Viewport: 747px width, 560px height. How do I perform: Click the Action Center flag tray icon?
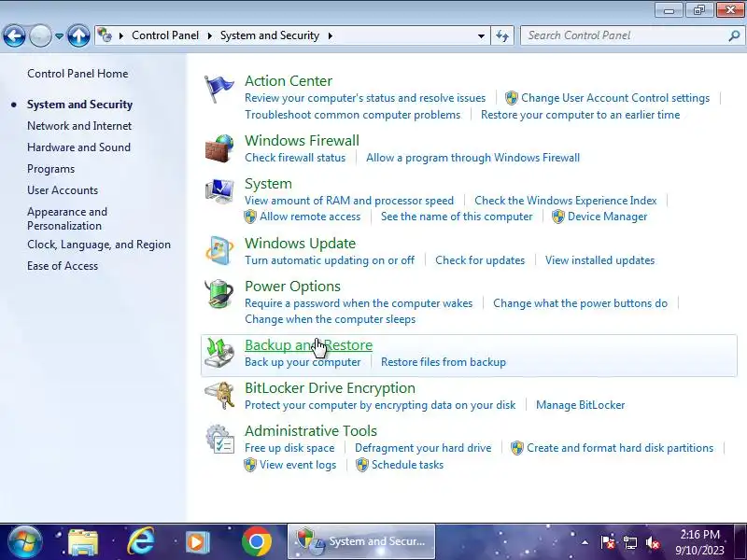pyautogui.click(x=608, y=542)
